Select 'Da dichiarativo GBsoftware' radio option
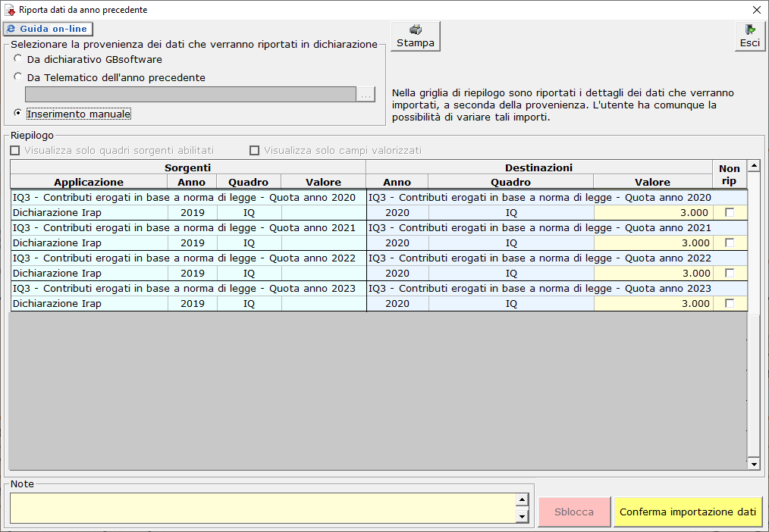The width and height of the screenshot is (769, 532). pyautogui.click(x=18, y=59)
